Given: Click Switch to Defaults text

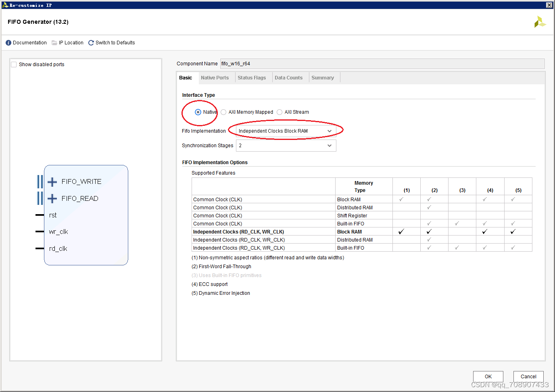Looking at the screenshot, I should click(x=115, y=43).
